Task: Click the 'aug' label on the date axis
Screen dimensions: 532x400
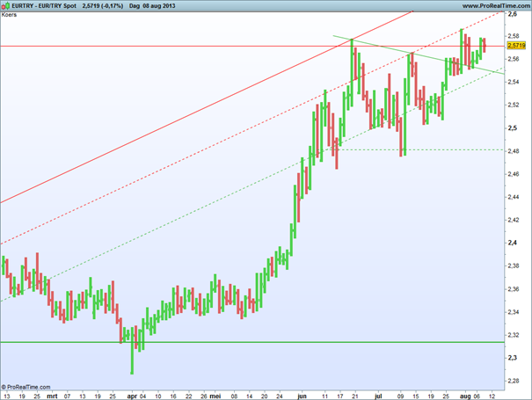Action: 464,396
